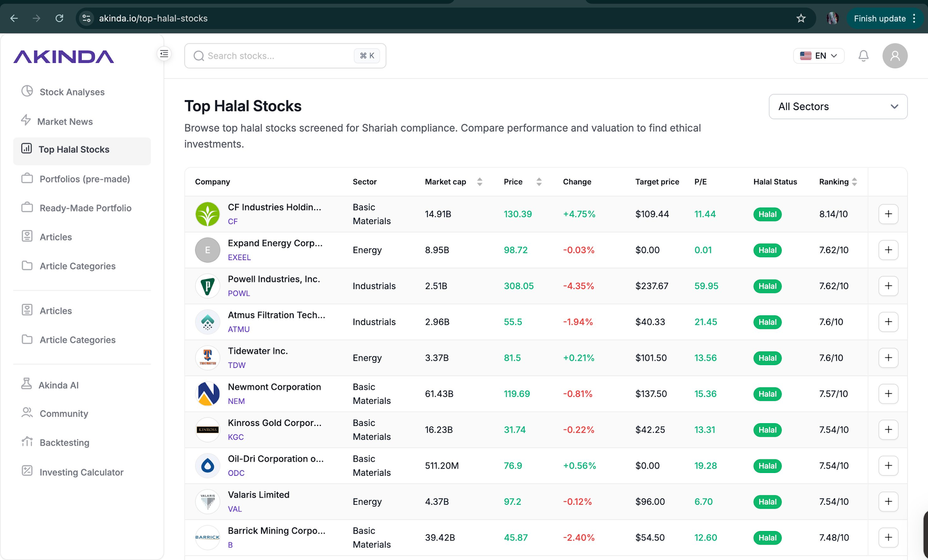Image resolution: width=928 pixels, height=560 pixels.
Task: Open the user profile avatar menu
Action: point(894,56)
